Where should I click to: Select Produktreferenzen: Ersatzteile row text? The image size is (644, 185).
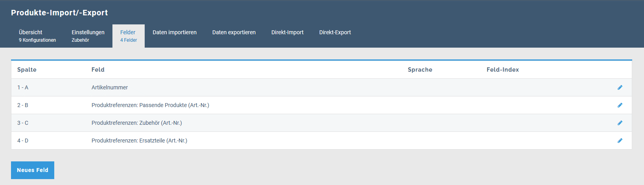139,141
